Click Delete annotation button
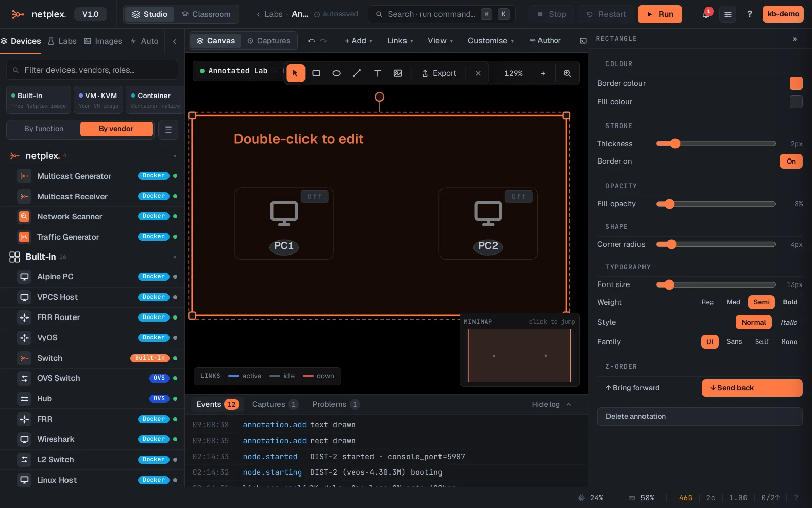Image resolution: width=812 pixels, height=508 pixels. pyautogui.click(x=700, y=416)
